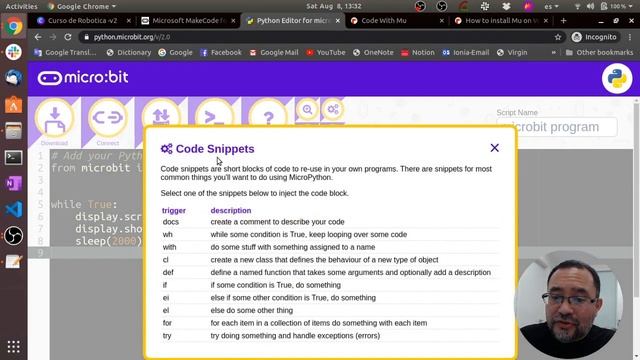640x360 pixels.
Task: Close the Python Editor browser tab
Action: 338,20
